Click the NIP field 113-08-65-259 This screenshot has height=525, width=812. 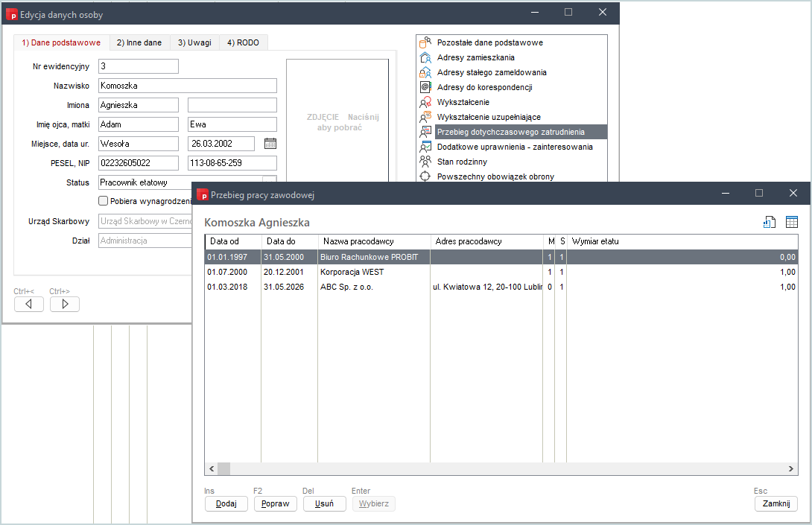(x=232, y=163)
